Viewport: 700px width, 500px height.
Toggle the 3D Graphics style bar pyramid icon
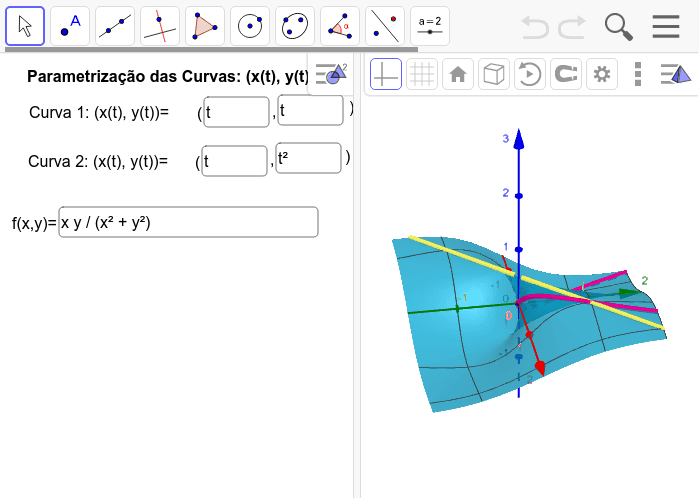click(676, 74)
